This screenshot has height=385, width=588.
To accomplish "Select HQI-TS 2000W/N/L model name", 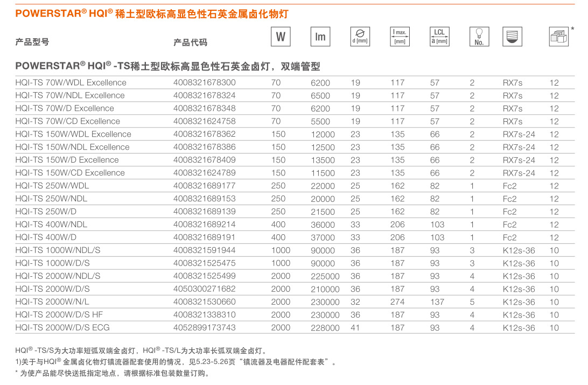I will click(x=52, y=302).
